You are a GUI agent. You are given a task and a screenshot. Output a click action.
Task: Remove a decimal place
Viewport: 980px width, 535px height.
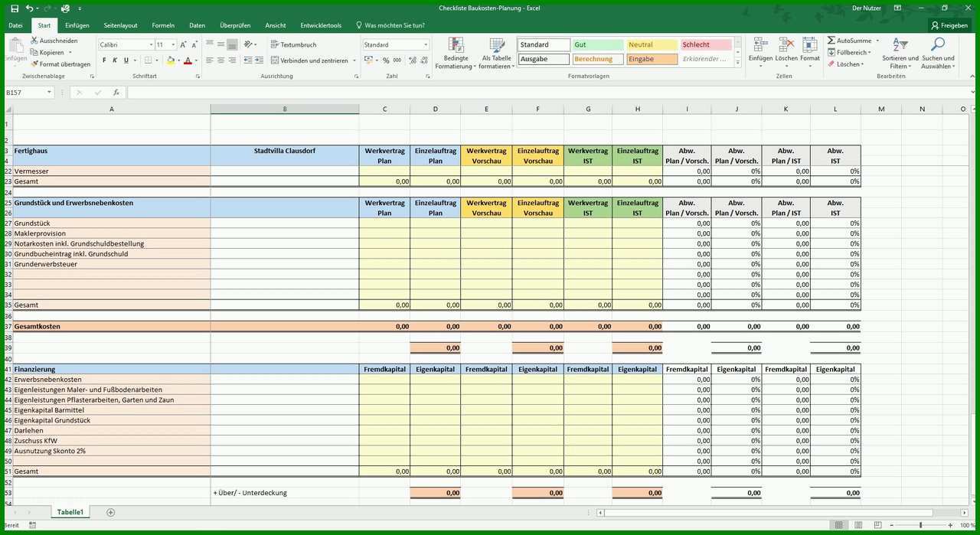tap(423, 60)
